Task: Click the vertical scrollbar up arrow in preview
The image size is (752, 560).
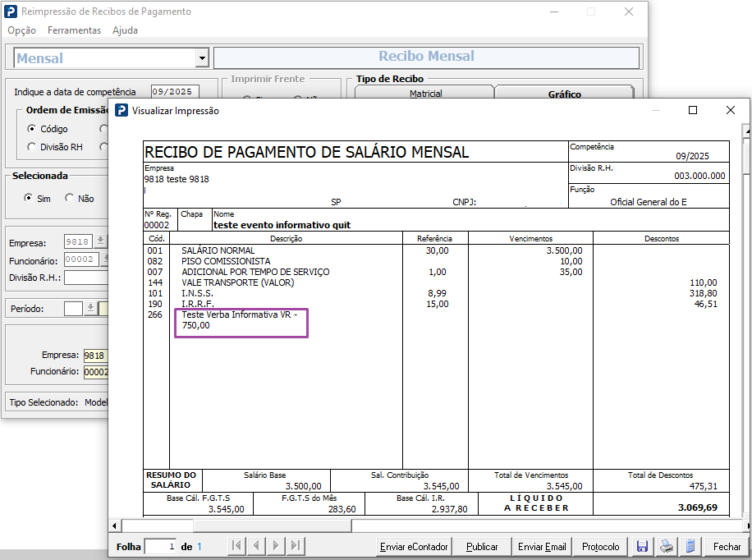Action: point(746,131)
